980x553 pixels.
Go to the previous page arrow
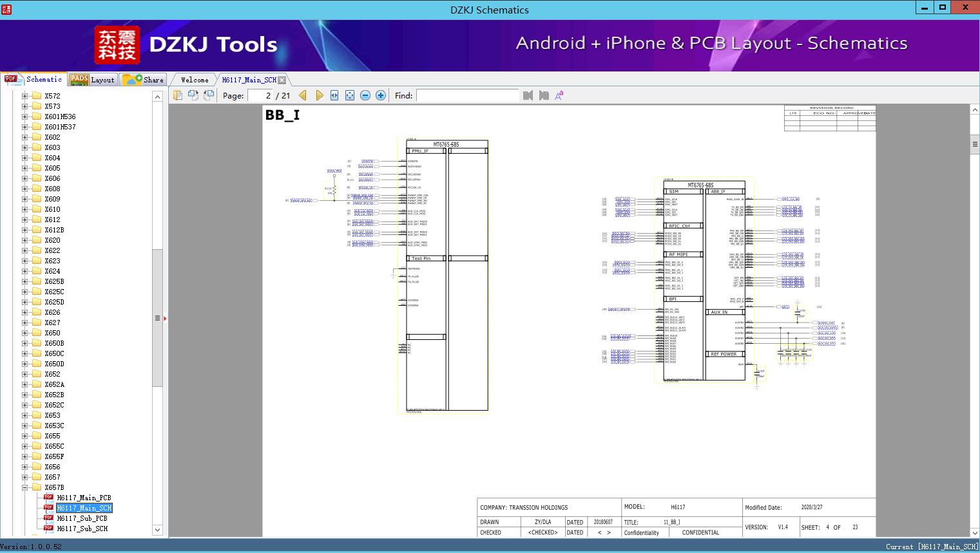point(303,95)
